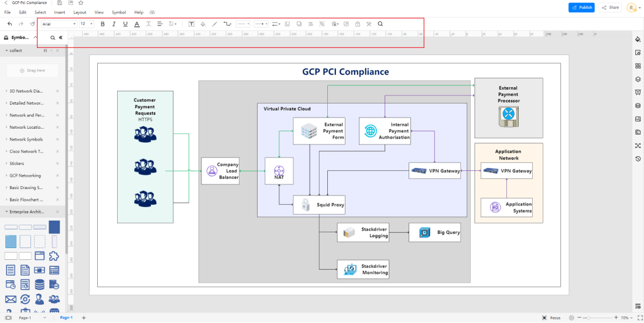Open the font size 12 dropdown
Image resolution: width=644 pixels, height=323 pixels.
(x=86, y=24)
